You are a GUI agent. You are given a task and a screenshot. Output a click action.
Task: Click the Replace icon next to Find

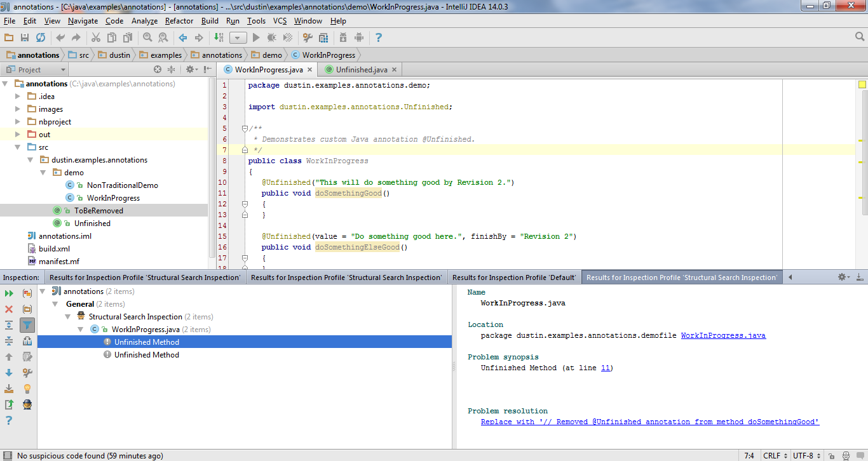(163, 38)
